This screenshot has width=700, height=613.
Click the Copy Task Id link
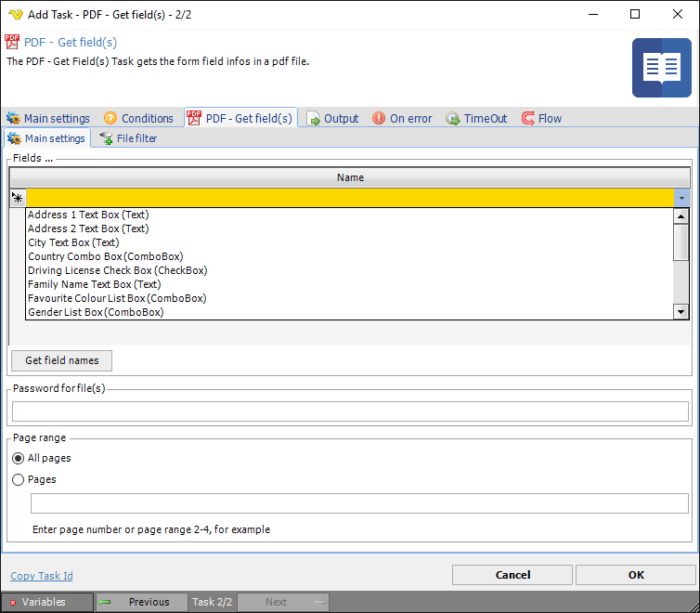42,576
